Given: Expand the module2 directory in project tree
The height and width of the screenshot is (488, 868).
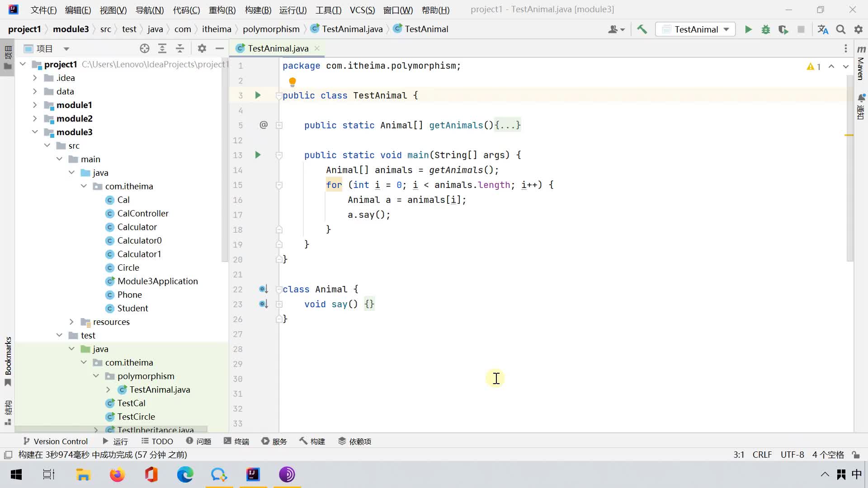Looking at the screenshot, I should [34, 118].
